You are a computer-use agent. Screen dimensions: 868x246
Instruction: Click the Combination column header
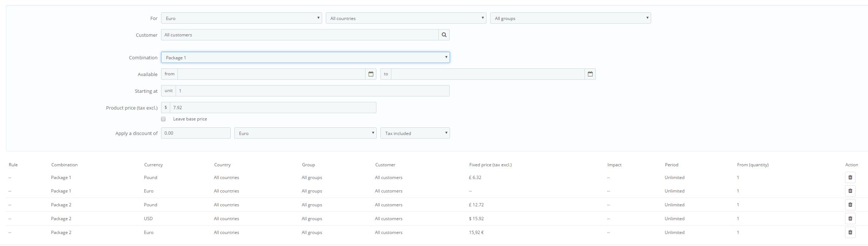tap(64, 165)
